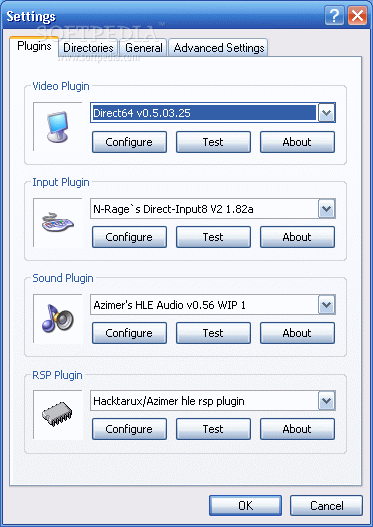Image resolution: width=373 pixels, height=527 pixels.
Task: Configure the RSP Plugin
Action: [x=129, y=429]
